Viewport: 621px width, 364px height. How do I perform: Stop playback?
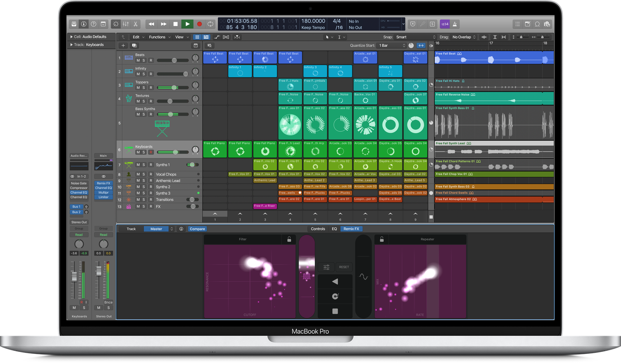click(x=175, y=24)
